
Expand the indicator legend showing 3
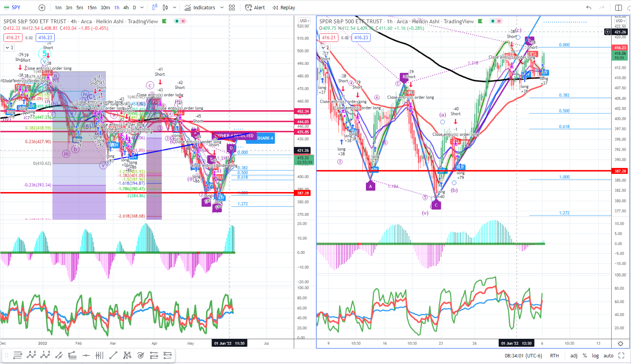9,48
